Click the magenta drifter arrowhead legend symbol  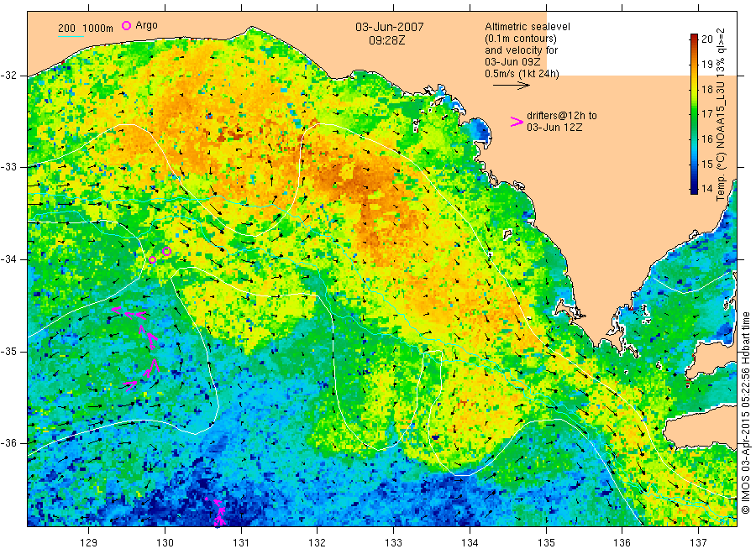pyautogui.click(x=517, y=122)
